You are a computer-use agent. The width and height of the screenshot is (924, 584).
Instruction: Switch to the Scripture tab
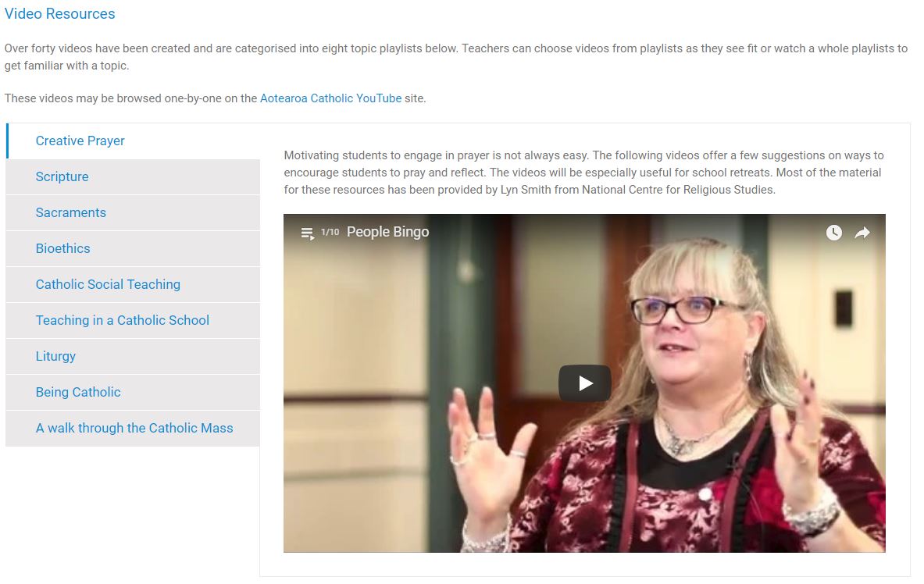point(134,176)
